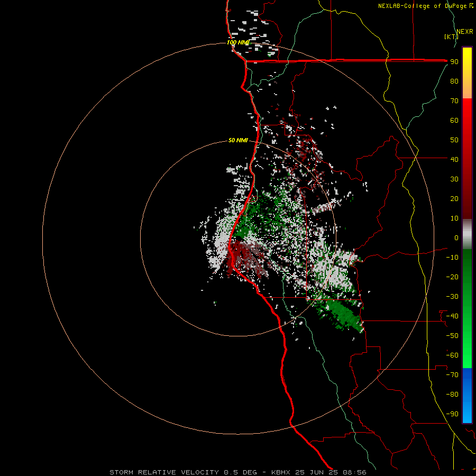The width and height of the screenshot is (476, 476).
Task: Click the -30 value on velocity scale
Action: pyautogui.click(x=452, y=297)
